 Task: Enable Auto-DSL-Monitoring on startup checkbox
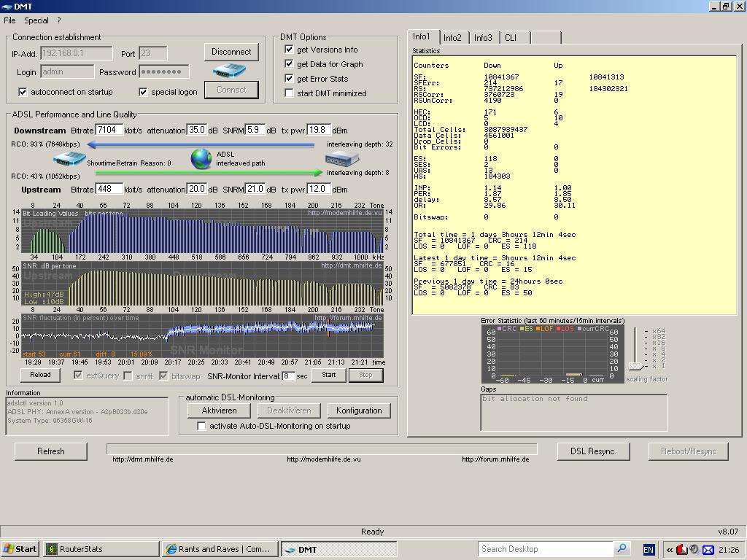(x=202, y=426)
